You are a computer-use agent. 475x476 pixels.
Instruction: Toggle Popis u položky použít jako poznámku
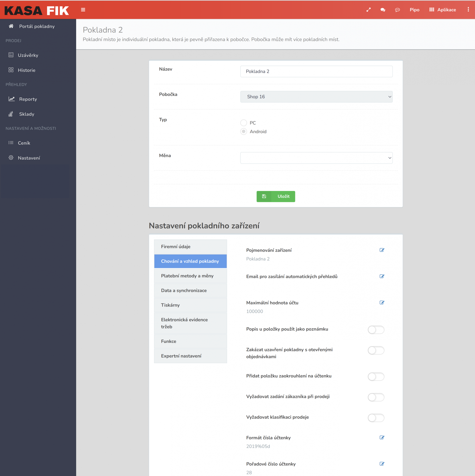[x=376, y=330]
